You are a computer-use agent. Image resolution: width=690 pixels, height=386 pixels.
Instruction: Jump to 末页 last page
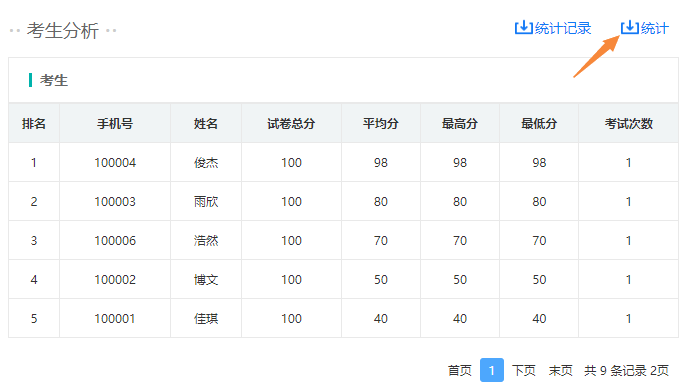(561, 371)
